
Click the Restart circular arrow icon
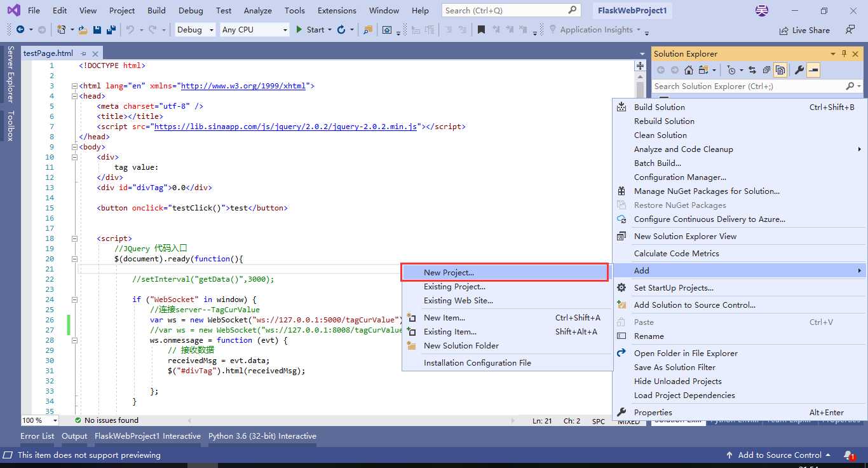(341, 30)
